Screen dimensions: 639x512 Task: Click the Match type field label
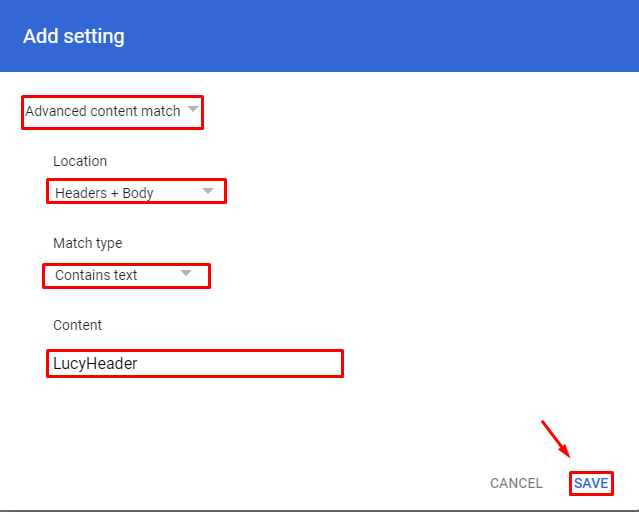click(88, 243)
